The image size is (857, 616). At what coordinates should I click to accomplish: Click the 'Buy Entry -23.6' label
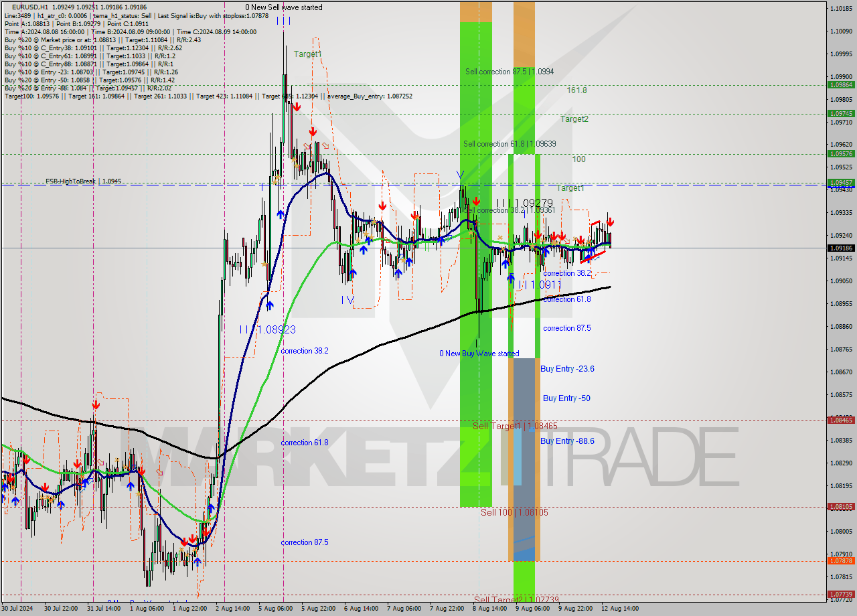pyautogui.click(x=567, y=369)
